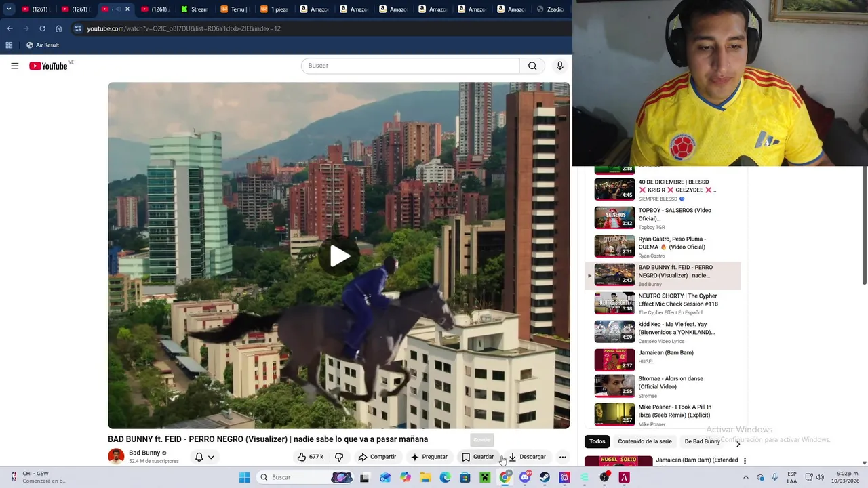The image size is (868, 488).
Task: Go back with browser back arrow
Action: 9,28
